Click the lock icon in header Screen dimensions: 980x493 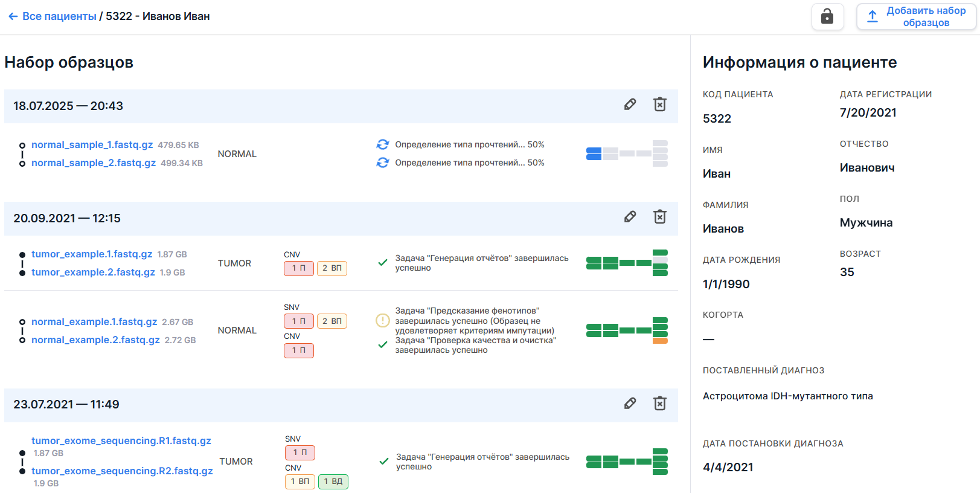(x=827, y=16)
